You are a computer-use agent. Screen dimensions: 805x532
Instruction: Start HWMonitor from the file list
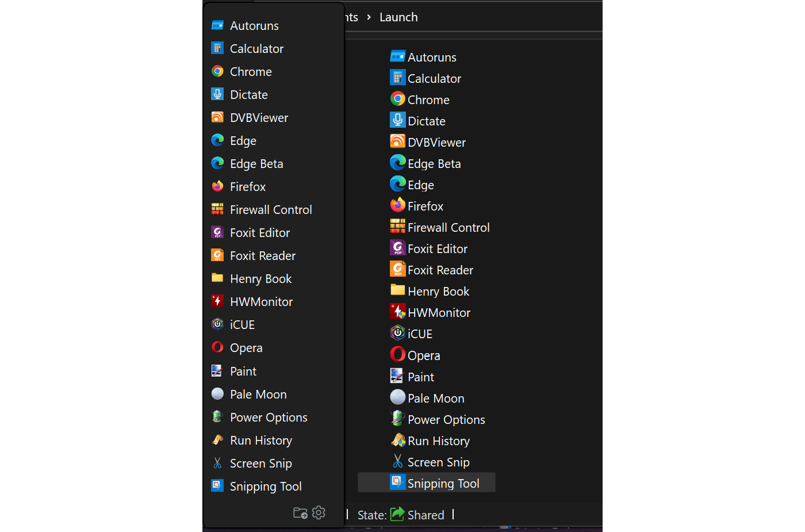pos(437,312)
